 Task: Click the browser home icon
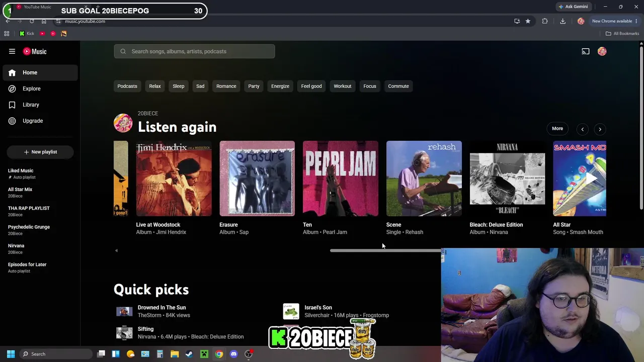point(44,21)
